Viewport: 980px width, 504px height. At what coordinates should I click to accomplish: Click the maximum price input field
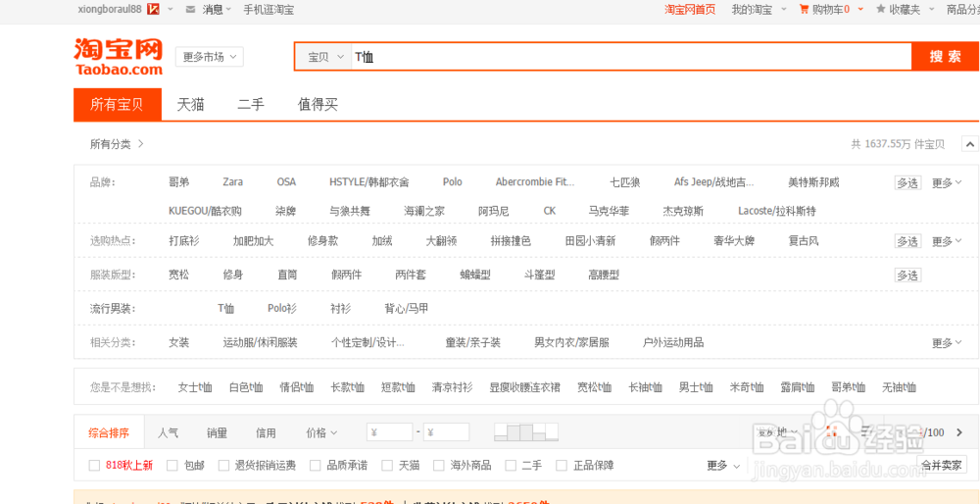click(446, 432)
